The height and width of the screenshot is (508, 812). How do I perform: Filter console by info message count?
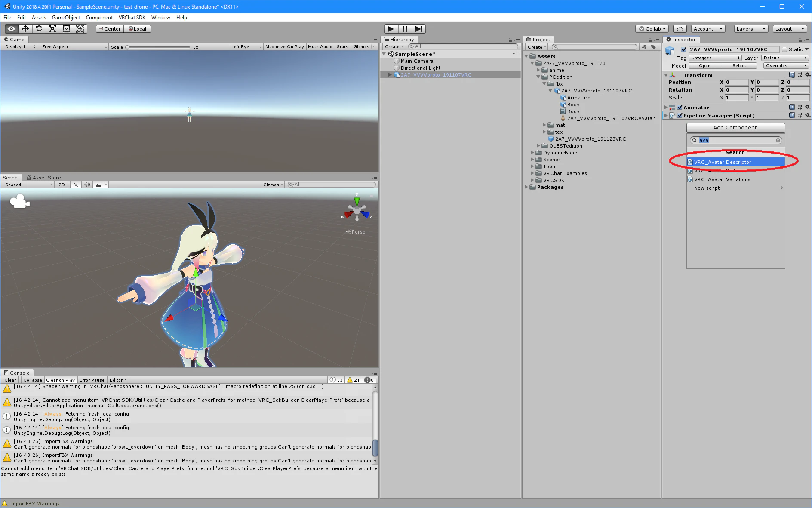point(336,380)
